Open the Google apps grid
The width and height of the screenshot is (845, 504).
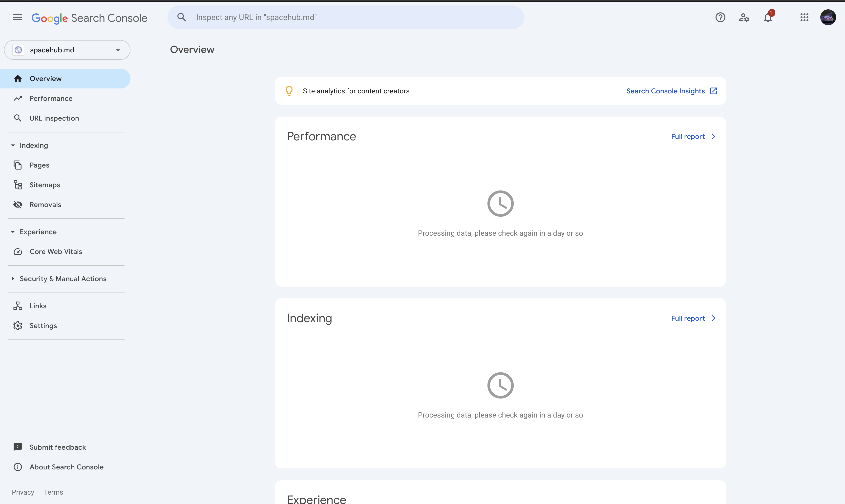pos(804,17)
